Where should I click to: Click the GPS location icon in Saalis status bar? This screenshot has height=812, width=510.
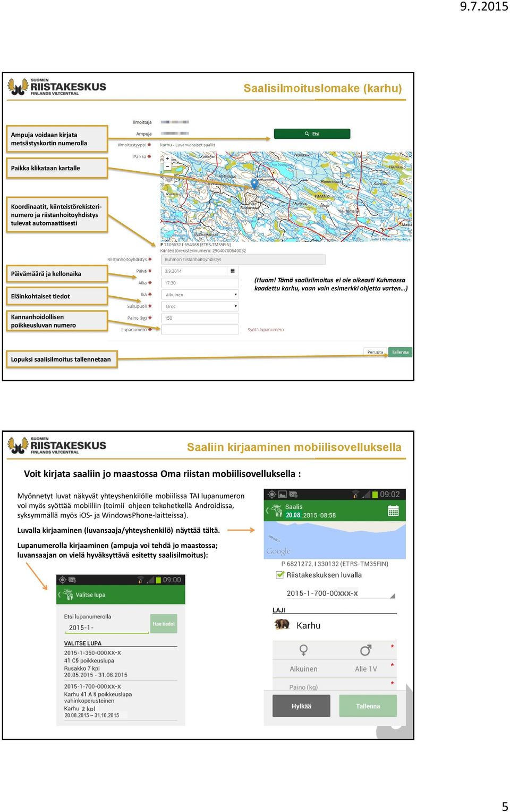(x=272, y=494)
